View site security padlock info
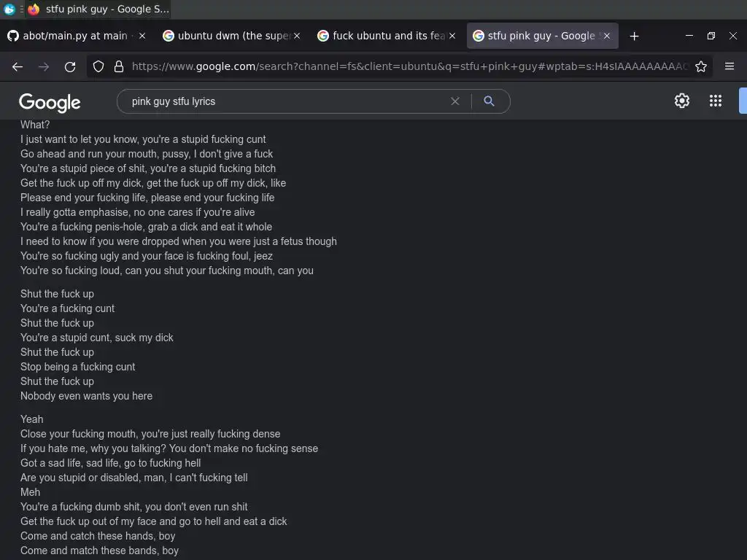This screenshot has height=560, width=747. point(119,66)
